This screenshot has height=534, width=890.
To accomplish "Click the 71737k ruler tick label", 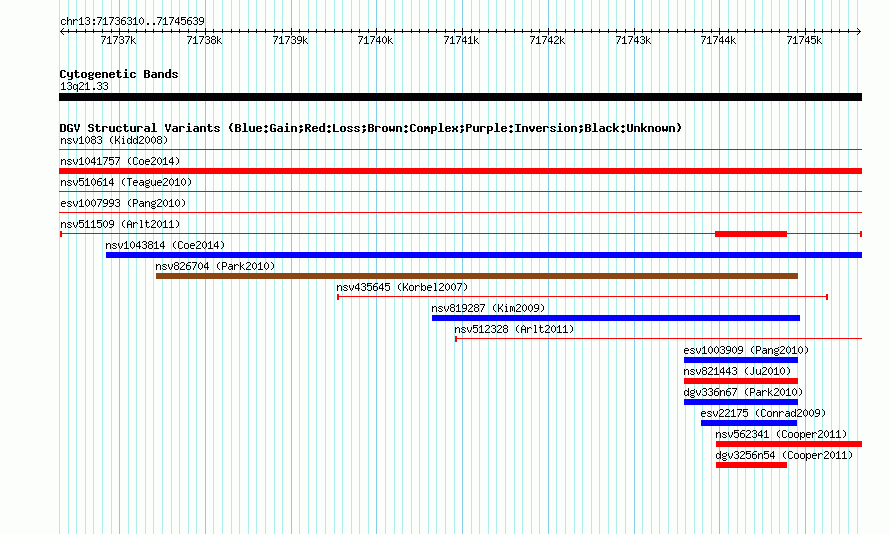I will 118,40.
